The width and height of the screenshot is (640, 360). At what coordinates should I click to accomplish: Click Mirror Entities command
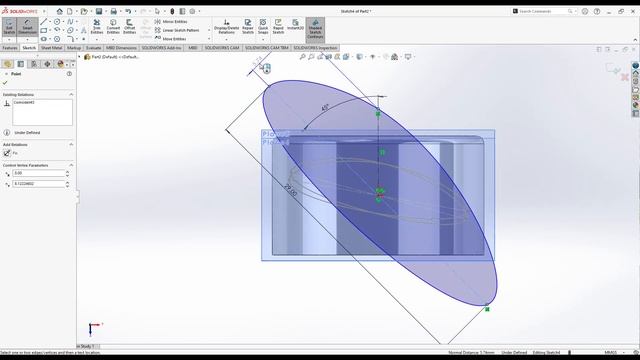click(171, 22)
